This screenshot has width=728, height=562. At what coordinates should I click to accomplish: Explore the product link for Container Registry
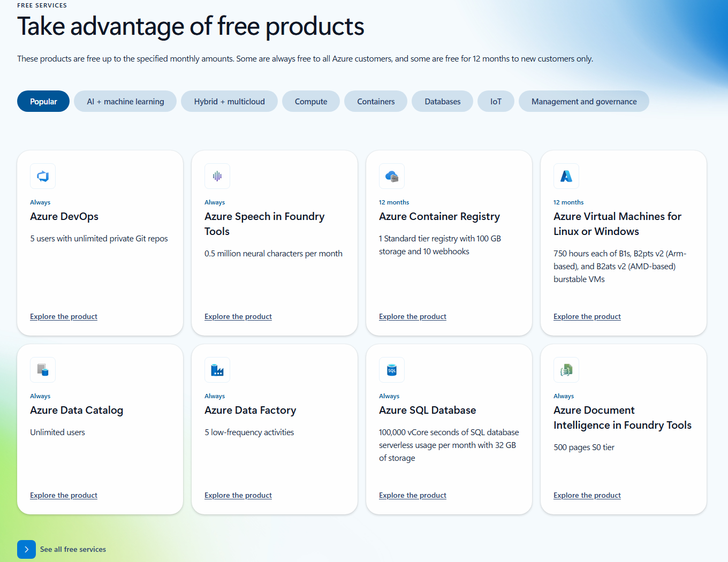(x=413, y=316)
